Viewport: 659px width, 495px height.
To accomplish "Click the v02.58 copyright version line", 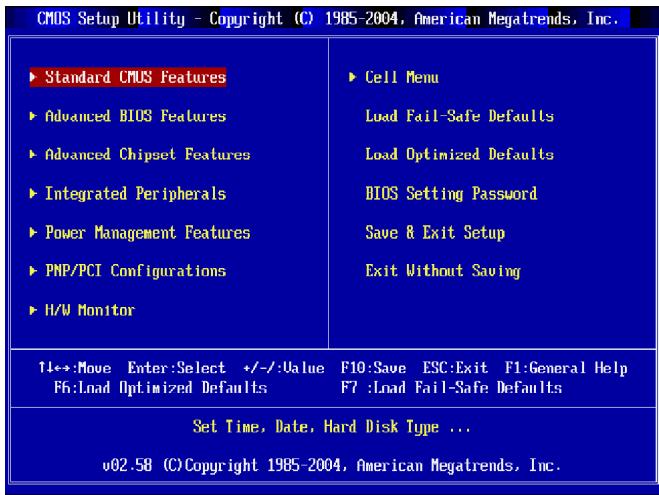I will (332, 466).
